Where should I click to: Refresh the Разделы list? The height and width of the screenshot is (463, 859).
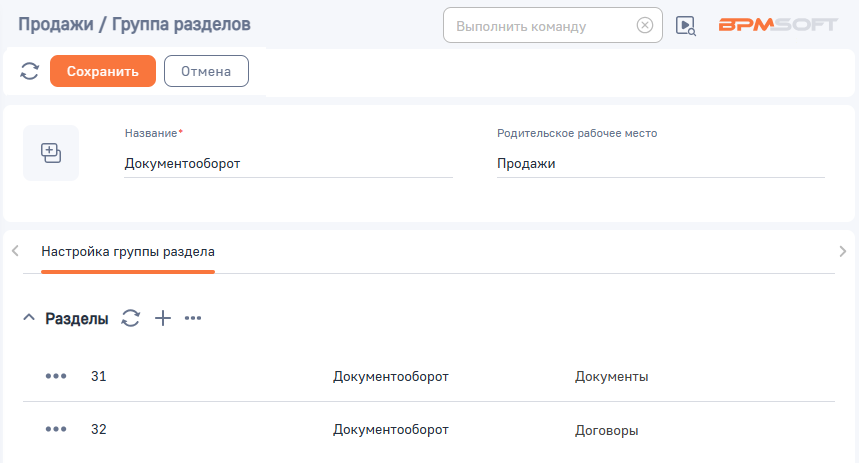point(130,318)
